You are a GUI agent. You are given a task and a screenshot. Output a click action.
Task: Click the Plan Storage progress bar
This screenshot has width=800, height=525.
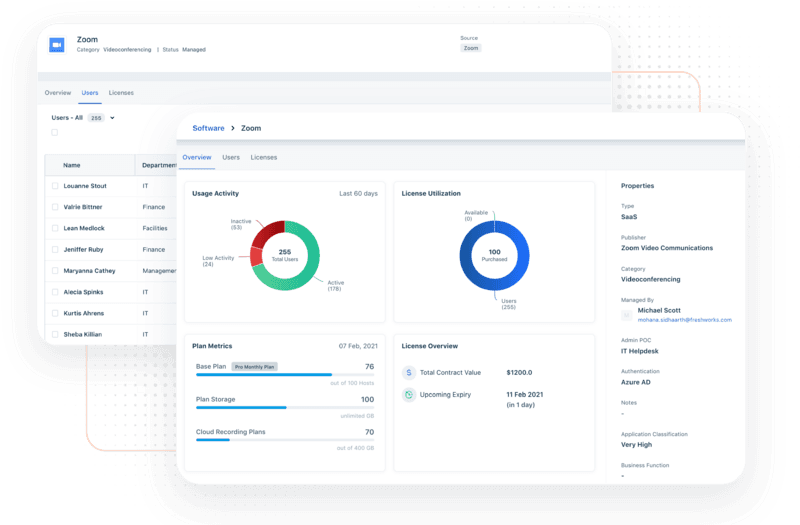[285, 408]
